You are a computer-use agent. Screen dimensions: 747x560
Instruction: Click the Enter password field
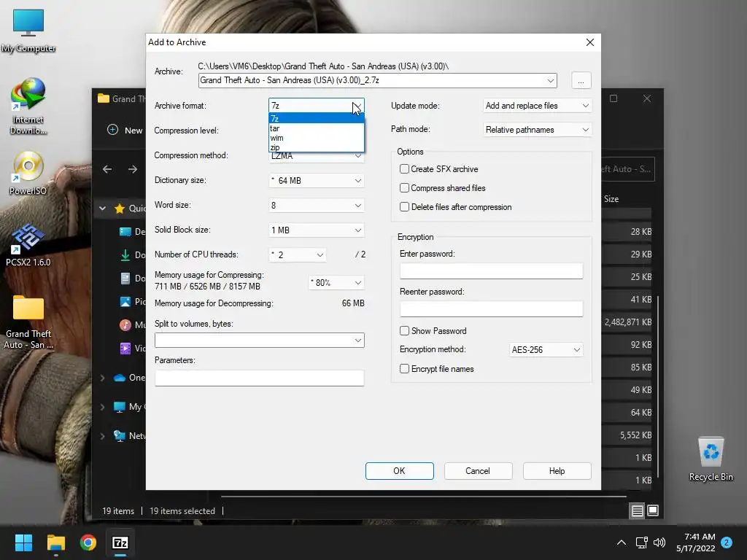tap(491, 271)
